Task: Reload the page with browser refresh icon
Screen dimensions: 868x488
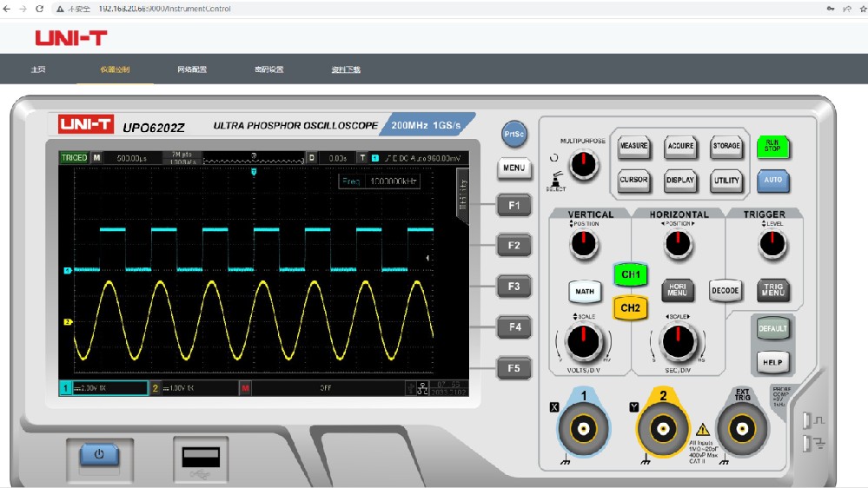Action: [x=39, y=9]
